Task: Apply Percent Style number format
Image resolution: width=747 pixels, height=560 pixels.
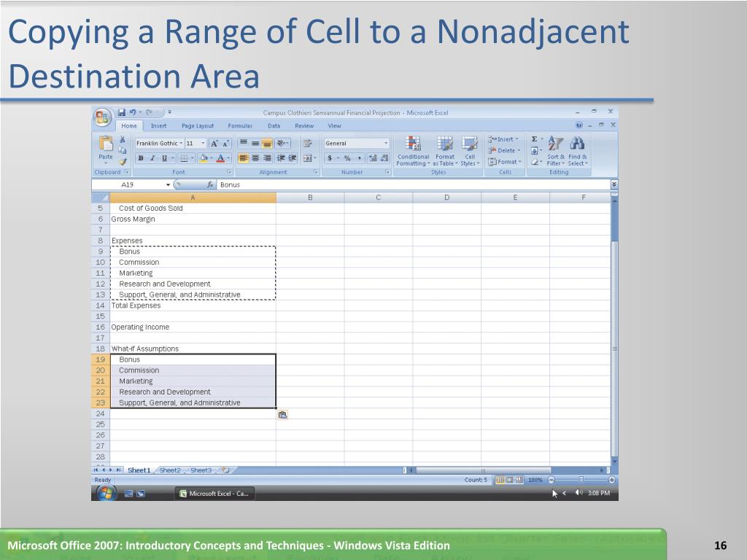Action: (347, 158)
